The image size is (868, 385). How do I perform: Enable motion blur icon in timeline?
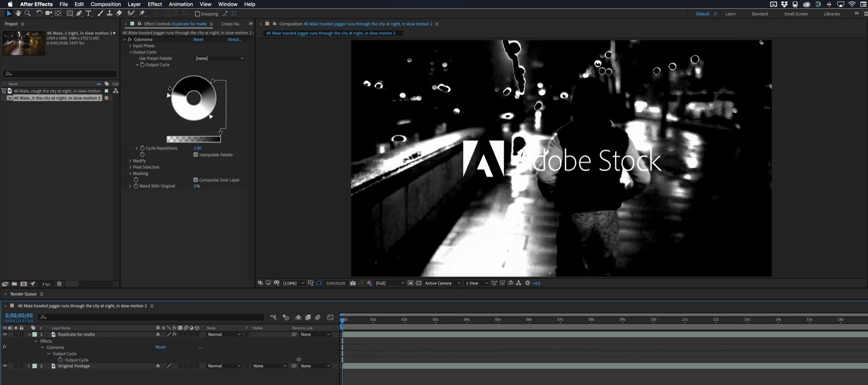pos(318,318)
